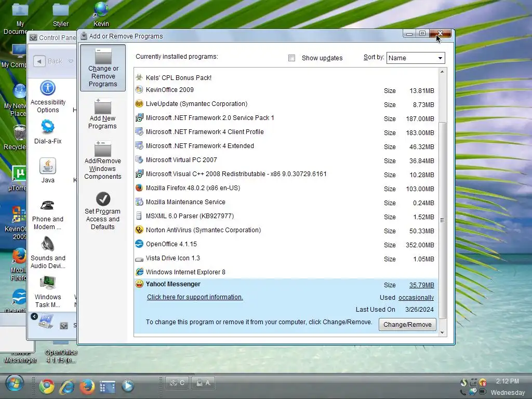Collapse the Control Panel side pane arrow
Screen dimensions: 532x399
click(34, 316)
